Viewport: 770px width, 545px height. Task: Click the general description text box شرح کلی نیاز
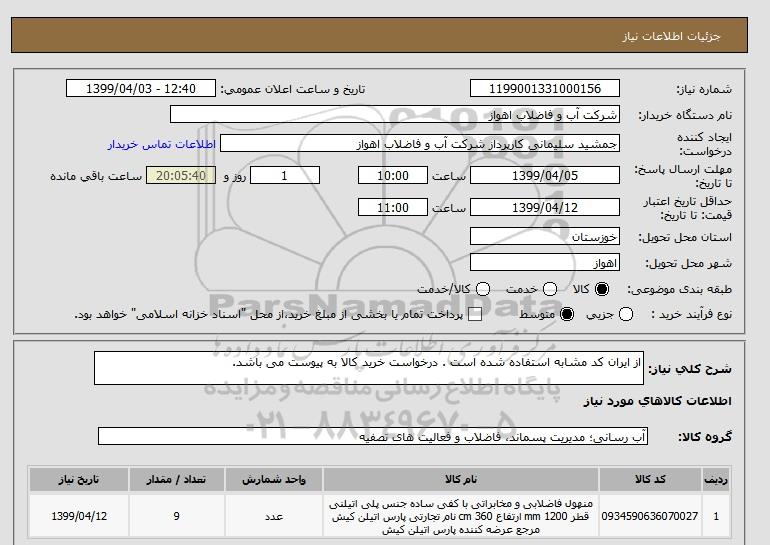click(369, 368)
